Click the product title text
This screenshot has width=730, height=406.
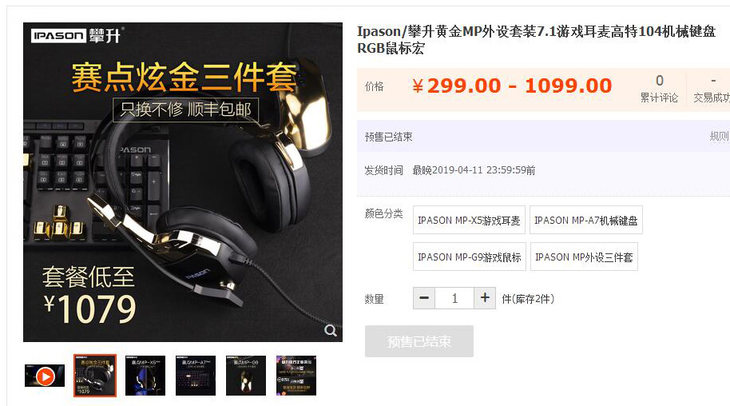pos(536,40)
